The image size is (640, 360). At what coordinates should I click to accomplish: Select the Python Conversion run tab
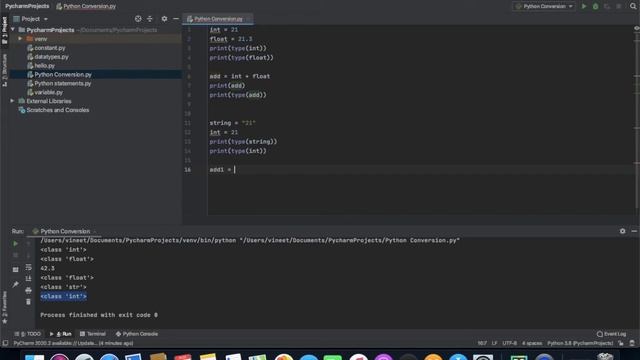point(64,231)
